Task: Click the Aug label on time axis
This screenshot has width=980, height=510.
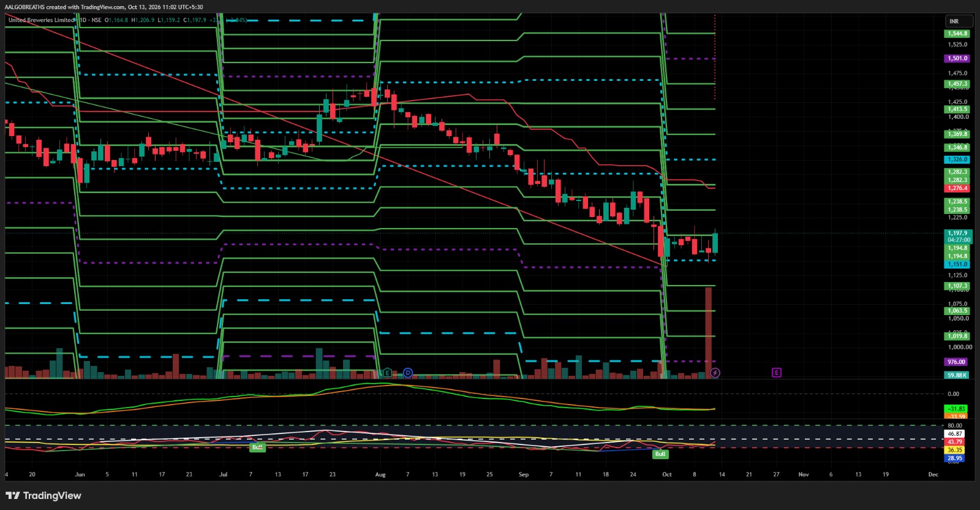Action: (x=380, y=474)
